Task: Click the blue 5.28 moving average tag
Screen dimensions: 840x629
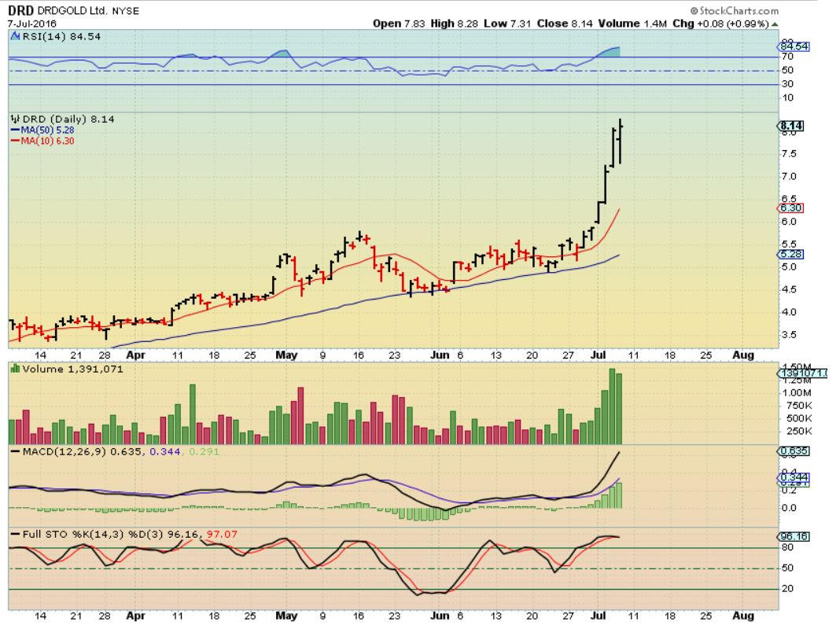Action: tap(790, 254)
